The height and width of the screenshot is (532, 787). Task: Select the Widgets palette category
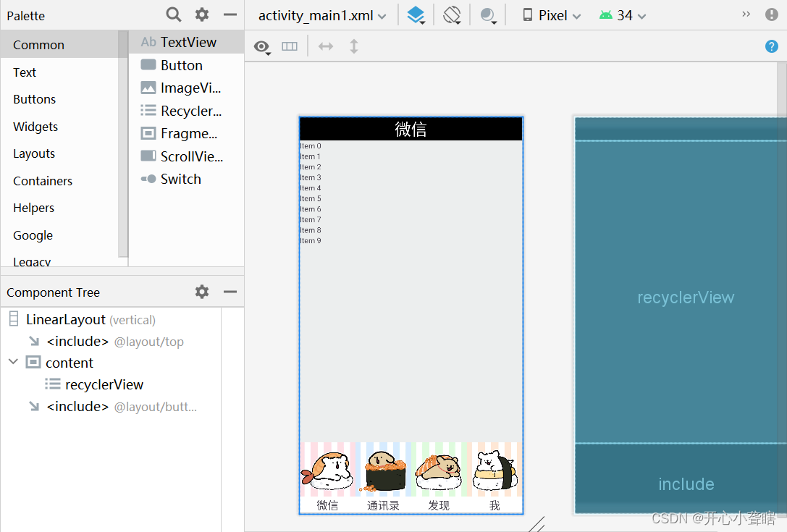[59, 127]
